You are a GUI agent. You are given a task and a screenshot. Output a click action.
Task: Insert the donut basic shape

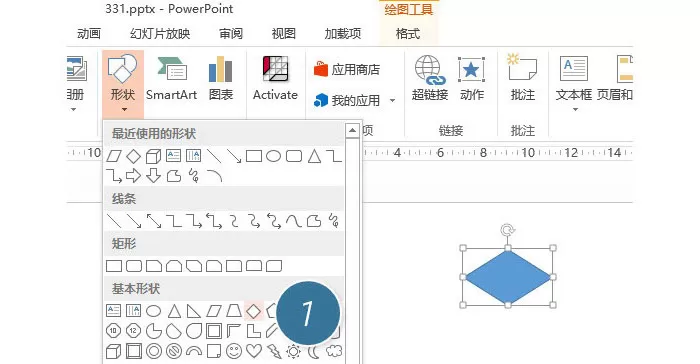154,351
